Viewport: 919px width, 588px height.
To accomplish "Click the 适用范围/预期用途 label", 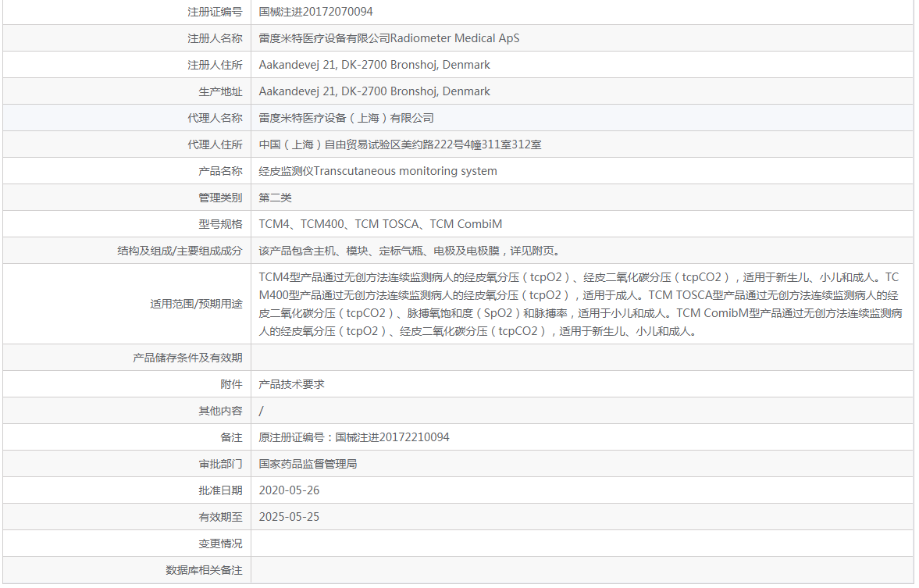I will (196, 305).
